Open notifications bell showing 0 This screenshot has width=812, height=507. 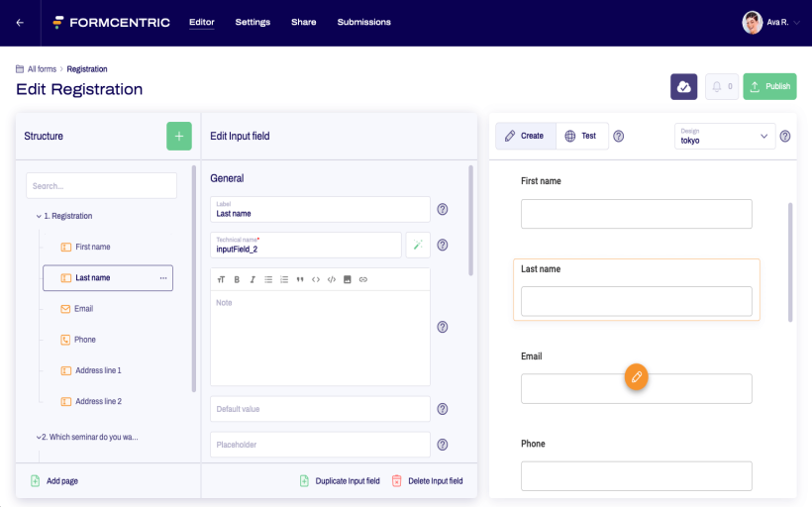pos(722,86)
